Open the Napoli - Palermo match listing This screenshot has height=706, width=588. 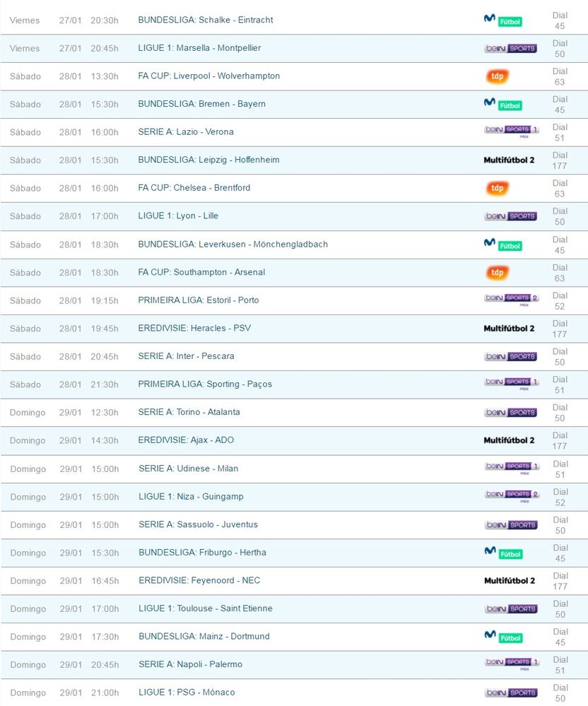(190, 664)
